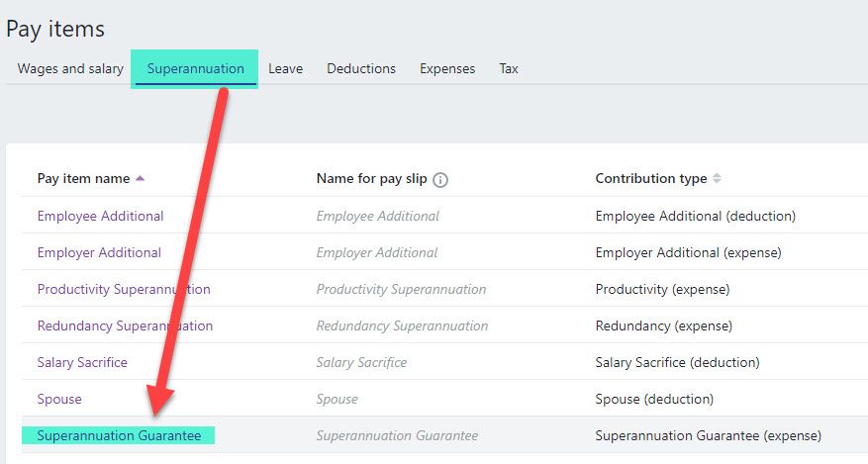Image resolution: width=868 pixels, height=464 pixels.
Task: Click the Employer Additional pay item link
Action: point(99,252)
